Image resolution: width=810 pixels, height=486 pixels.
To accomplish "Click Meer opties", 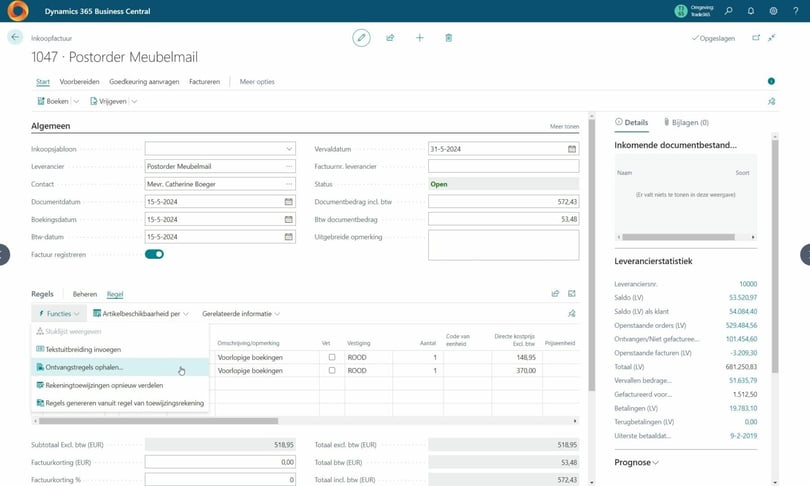I will pyautogui.click(x=257, y=82).
